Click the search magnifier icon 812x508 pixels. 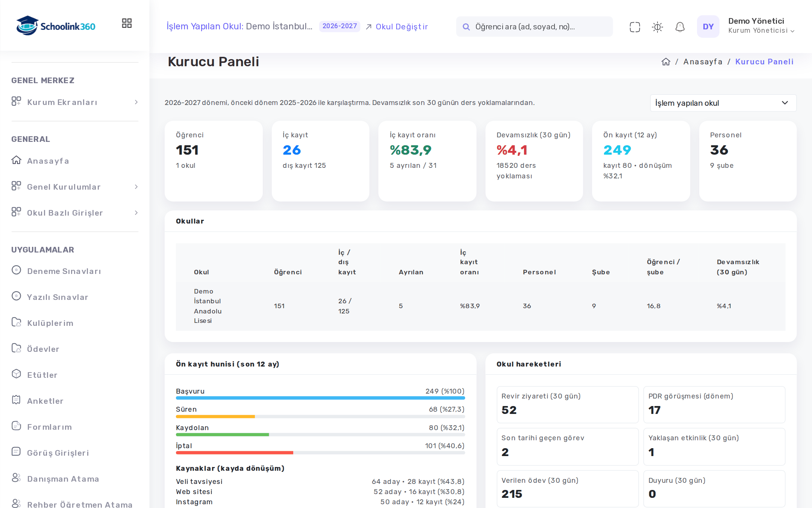[x=466, y=27]
